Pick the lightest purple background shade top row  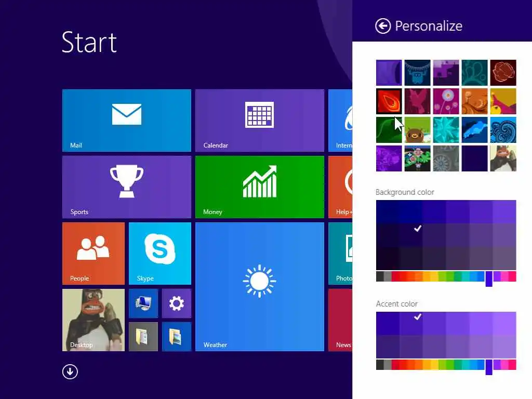(504, 212)
